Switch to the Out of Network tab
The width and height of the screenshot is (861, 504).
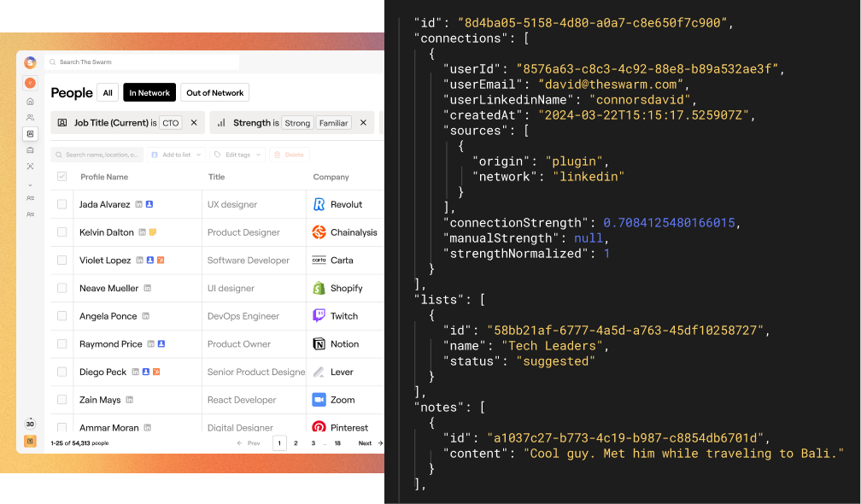[x=214, y=93]
